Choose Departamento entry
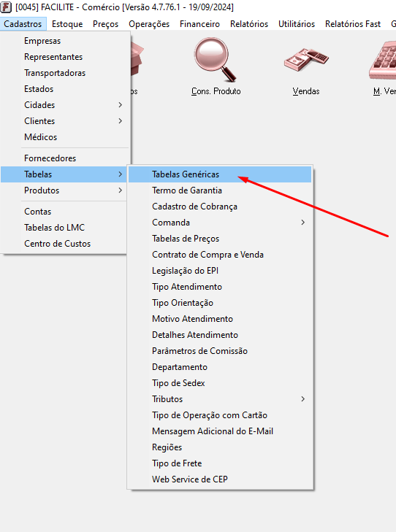The image size is (396, 532). pos(220,367)
